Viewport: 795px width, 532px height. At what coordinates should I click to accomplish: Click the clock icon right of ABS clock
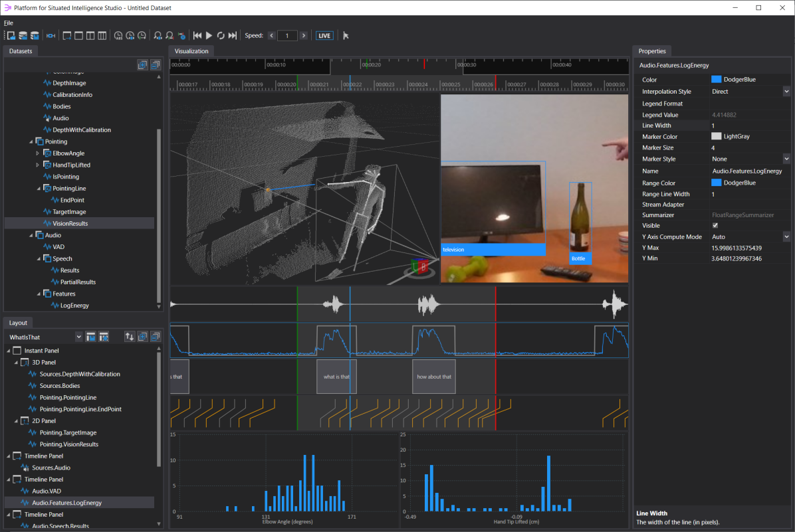(x=130, y=35)
